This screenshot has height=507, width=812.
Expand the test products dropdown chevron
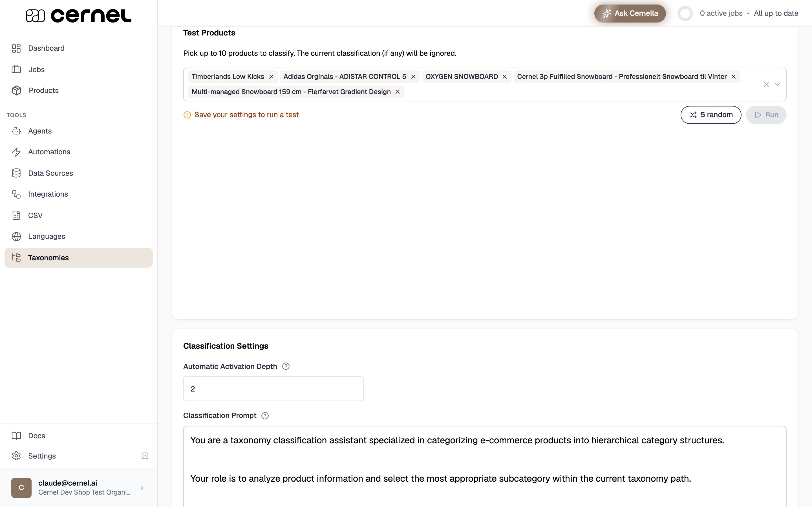click(777, 84)
